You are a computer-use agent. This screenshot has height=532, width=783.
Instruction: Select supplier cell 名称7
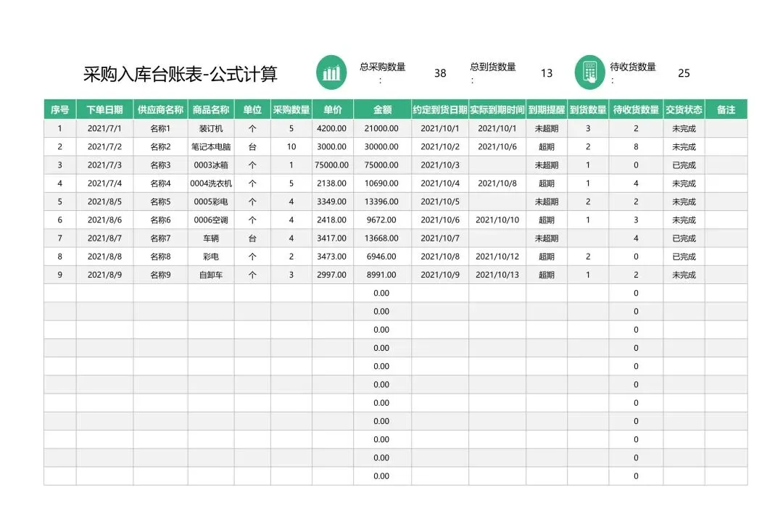161,238
